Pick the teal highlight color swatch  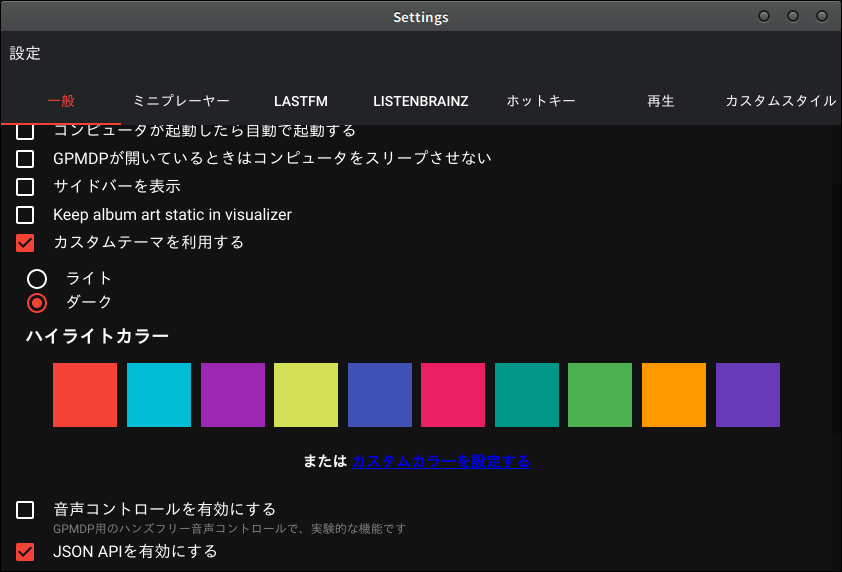(x=527, y=395)
